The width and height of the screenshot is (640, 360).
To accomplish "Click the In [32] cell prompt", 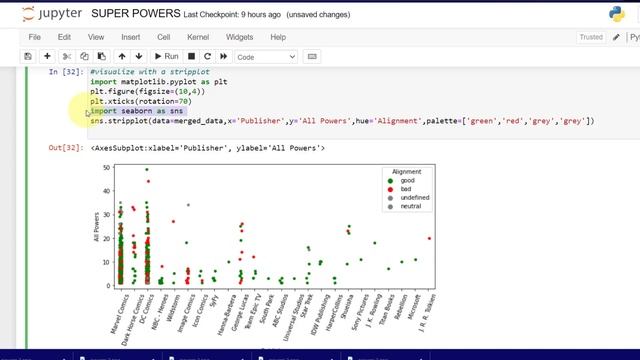I will (66, 72).
